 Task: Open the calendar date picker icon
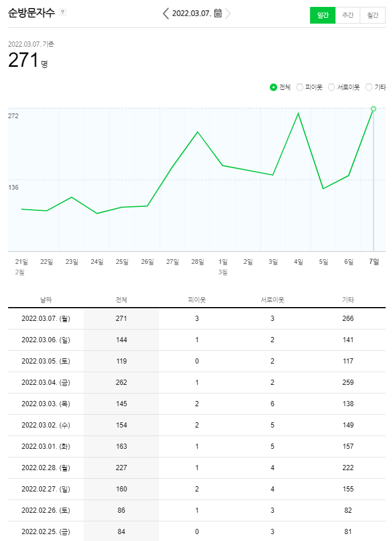point(218,13)
